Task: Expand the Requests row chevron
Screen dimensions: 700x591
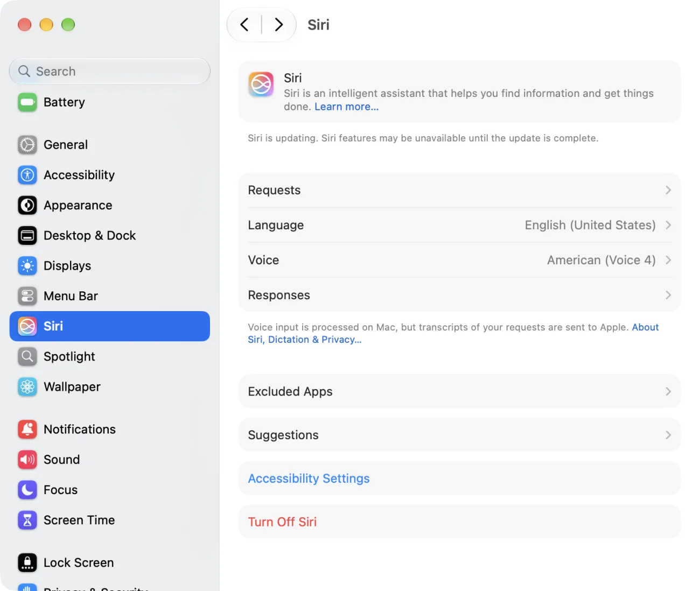Action: [x=668, y=190]
